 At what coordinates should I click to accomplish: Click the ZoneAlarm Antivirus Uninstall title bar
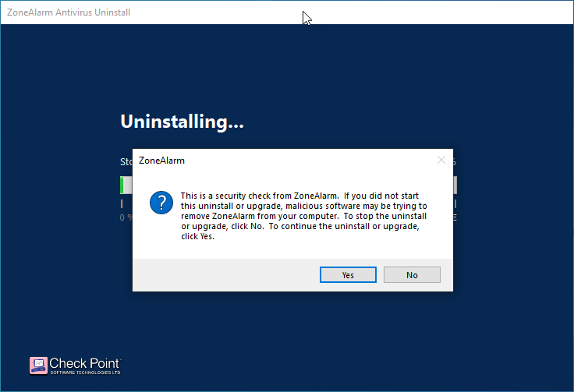click(x=287, y=12)
